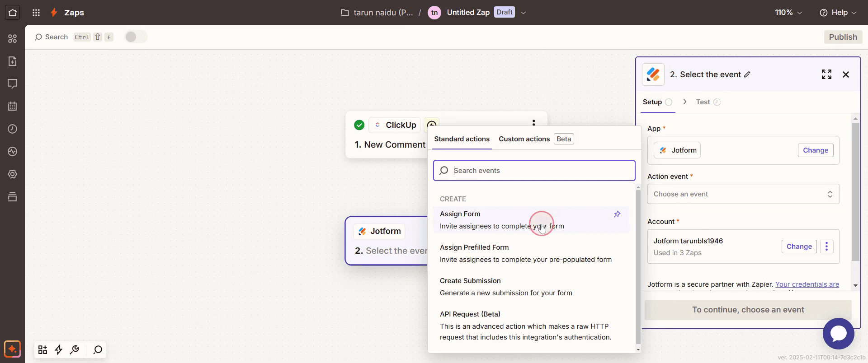Click the add-step grid icon in bottom toolbar
This screenshot has width=868, height=363.
[43, 350]
